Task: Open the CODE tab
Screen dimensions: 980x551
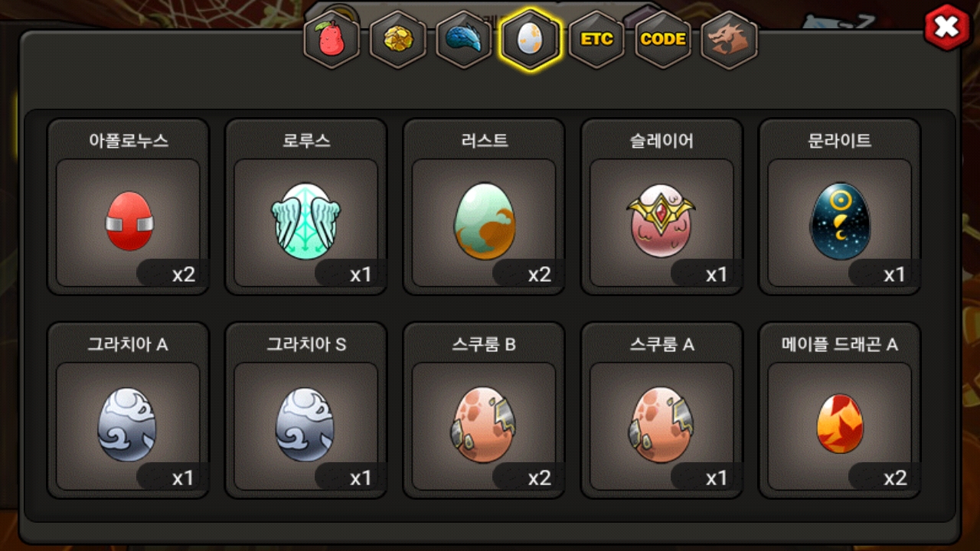Action: point(663,39)
